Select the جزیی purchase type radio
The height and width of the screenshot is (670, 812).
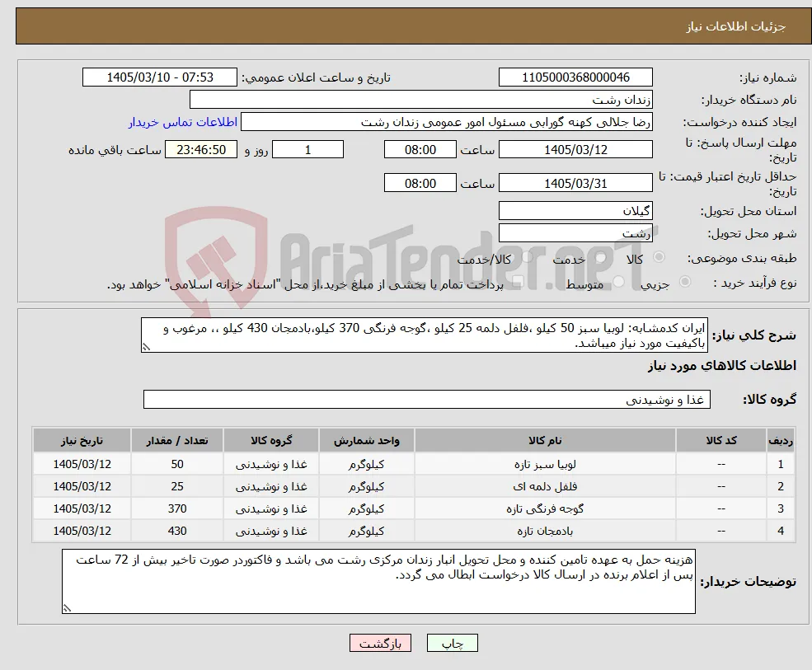pyautogui.click(x=684, y=281)
